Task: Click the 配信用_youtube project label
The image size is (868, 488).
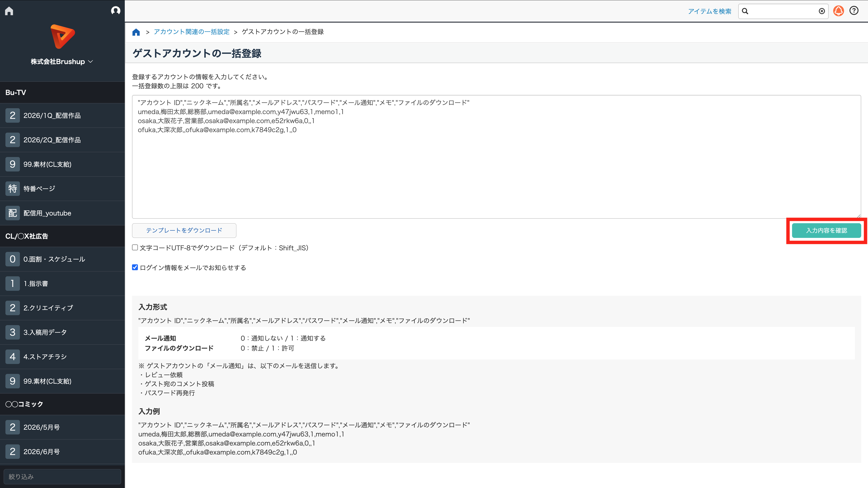Action: [x=47, y=213]
